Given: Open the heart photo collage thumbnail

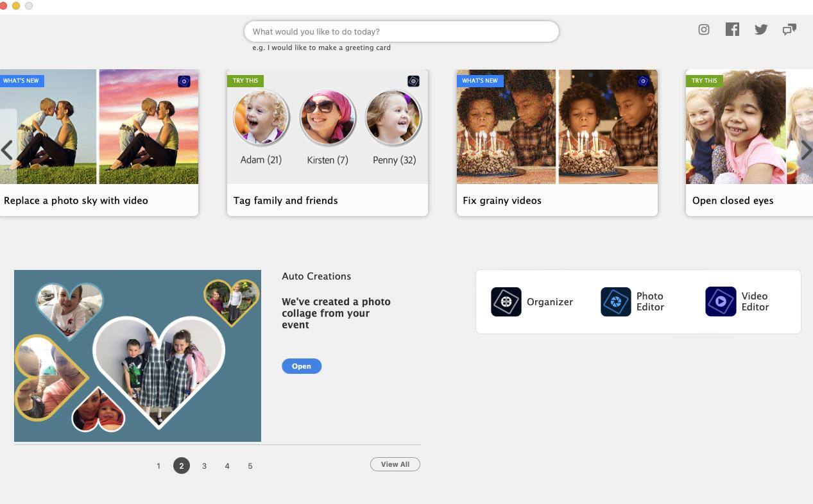Looking at the screenshot, I should (137, 356).
